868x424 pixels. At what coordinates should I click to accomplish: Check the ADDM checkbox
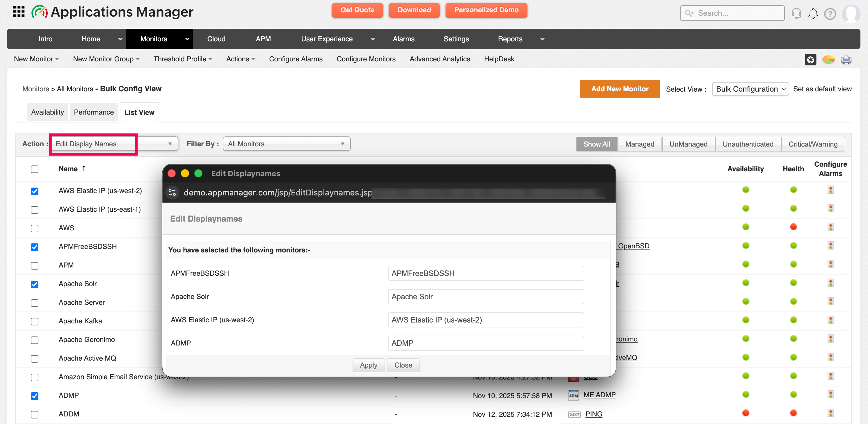point(34,415)
